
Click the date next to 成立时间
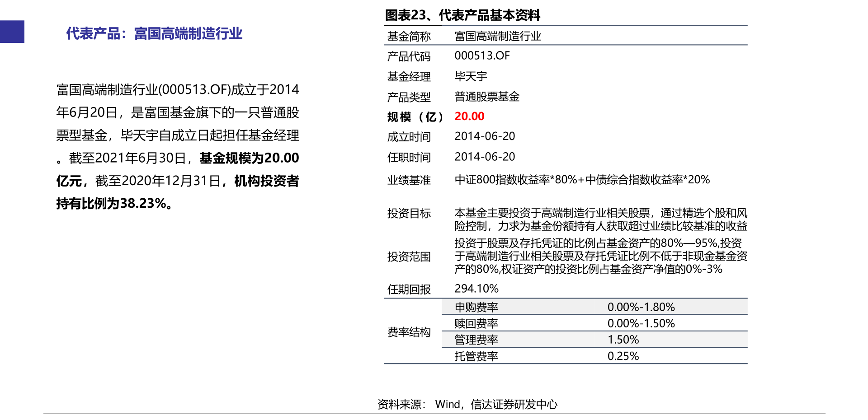[485, 136]
